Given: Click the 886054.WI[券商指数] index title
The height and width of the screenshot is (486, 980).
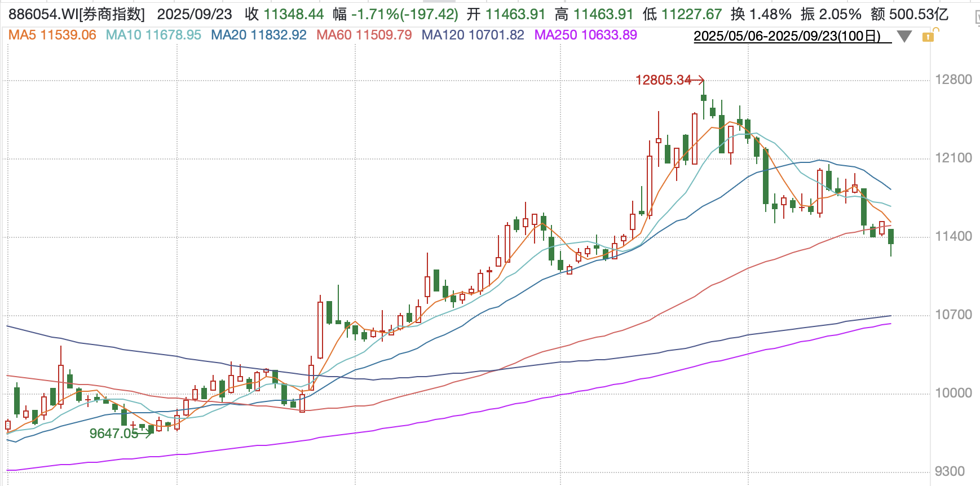Looking at the screenshot, I should [x=77, y=14].
